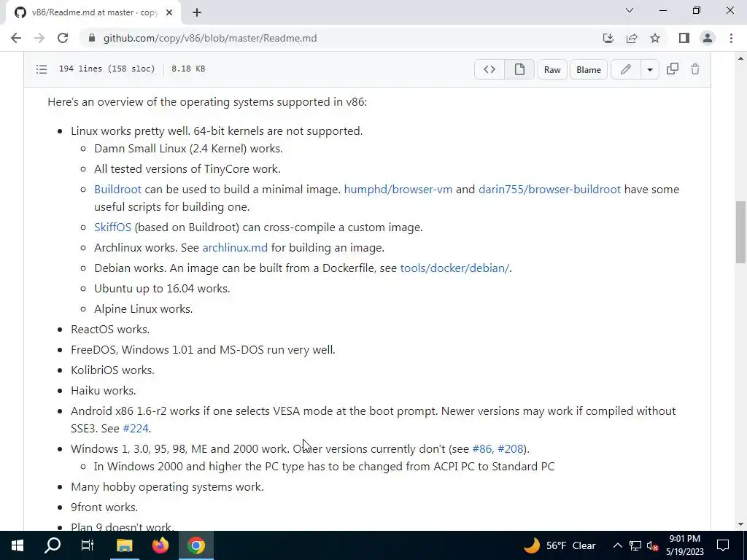Click the page vertical scrollbar thumb
747x560 pixels.
click(x=740, y=232)
